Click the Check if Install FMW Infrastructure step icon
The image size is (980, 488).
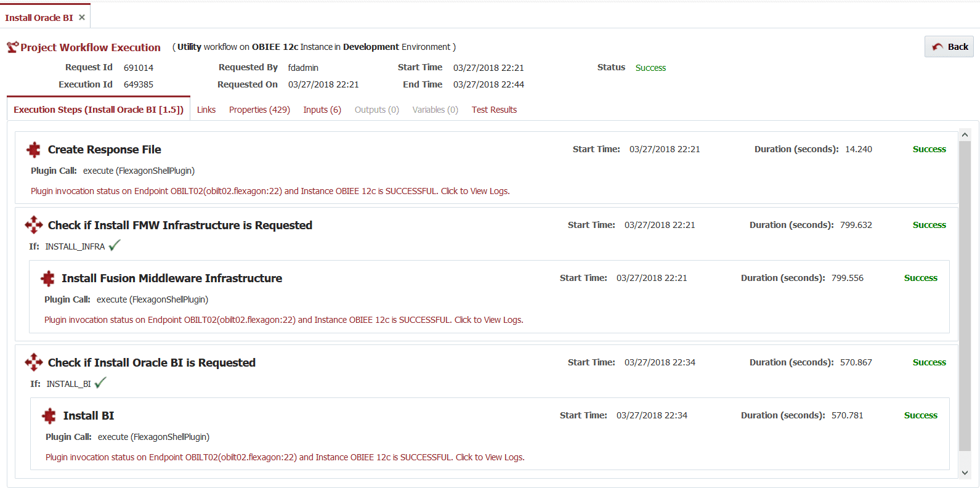pyautogui.click(x=34, y=225)
